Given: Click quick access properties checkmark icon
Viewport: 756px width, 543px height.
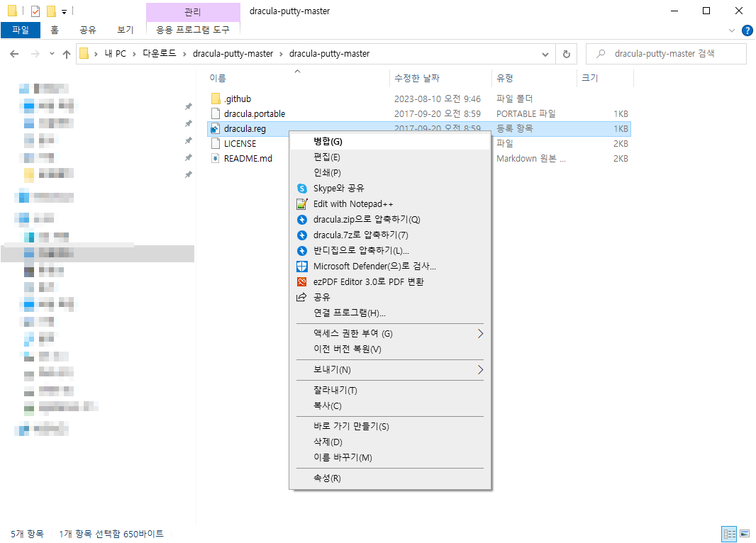Looking at the screenshot, I should 35,11.
